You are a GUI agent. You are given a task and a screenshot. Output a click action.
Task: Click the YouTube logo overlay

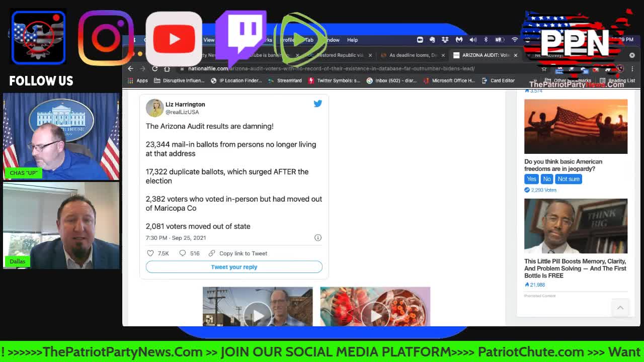174,39
